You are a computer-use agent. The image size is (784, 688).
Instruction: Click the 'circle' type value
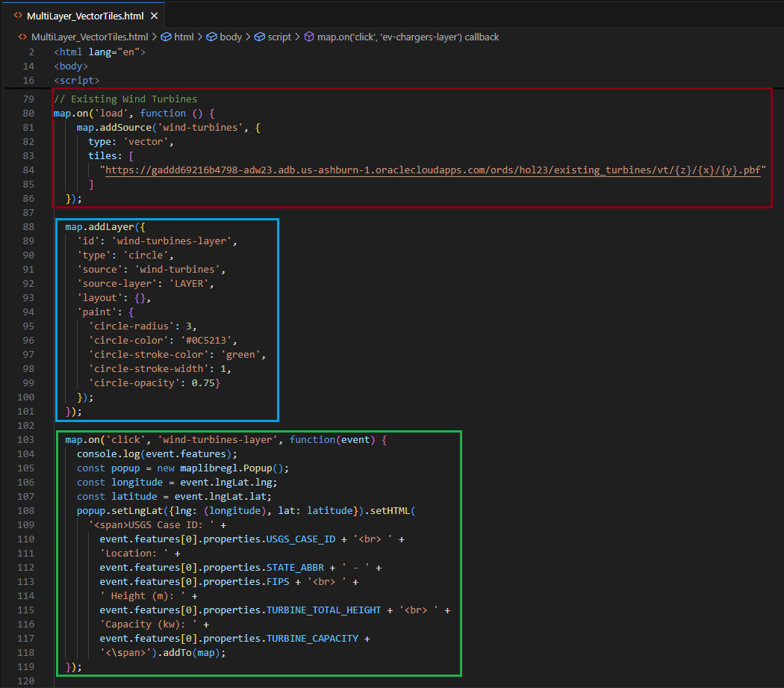tap(146, 255)
